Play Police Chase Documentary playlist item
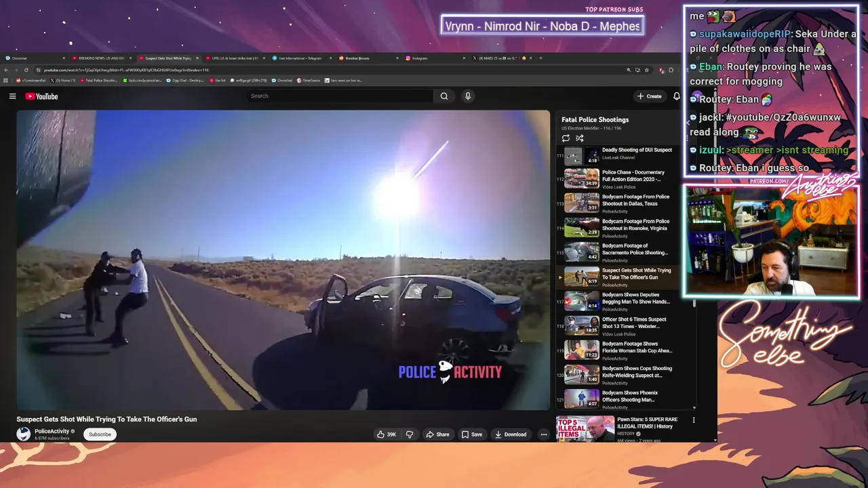Image resolution: width=868 pixels, height=488 pixels. [x=627, y=179]
